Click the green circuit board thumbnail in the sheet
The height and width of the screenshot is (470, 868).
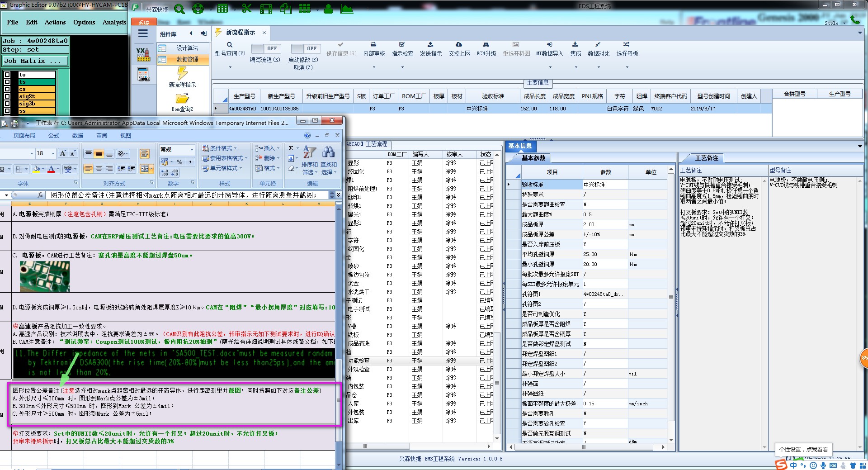[45, 276]
